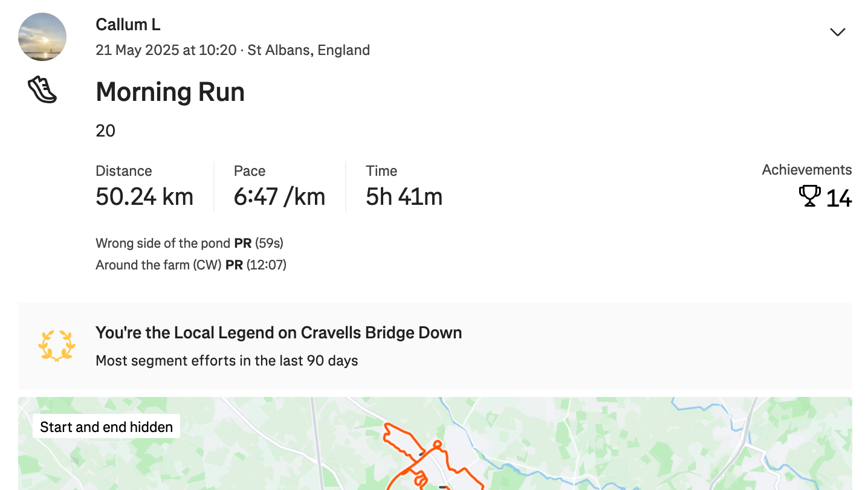
Task: Click the Local Legend laurel icon
Action: coord(57,346)
